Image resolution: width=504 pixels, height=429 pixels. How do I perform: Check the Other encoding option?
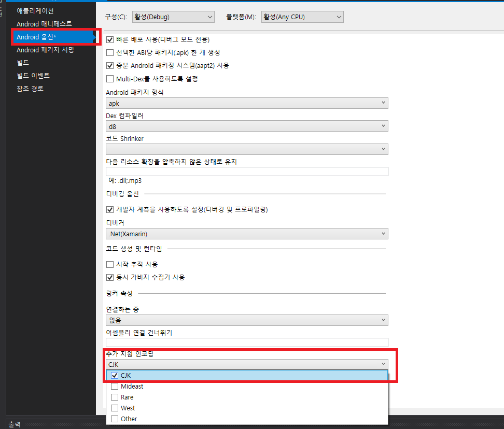[115, 419]
